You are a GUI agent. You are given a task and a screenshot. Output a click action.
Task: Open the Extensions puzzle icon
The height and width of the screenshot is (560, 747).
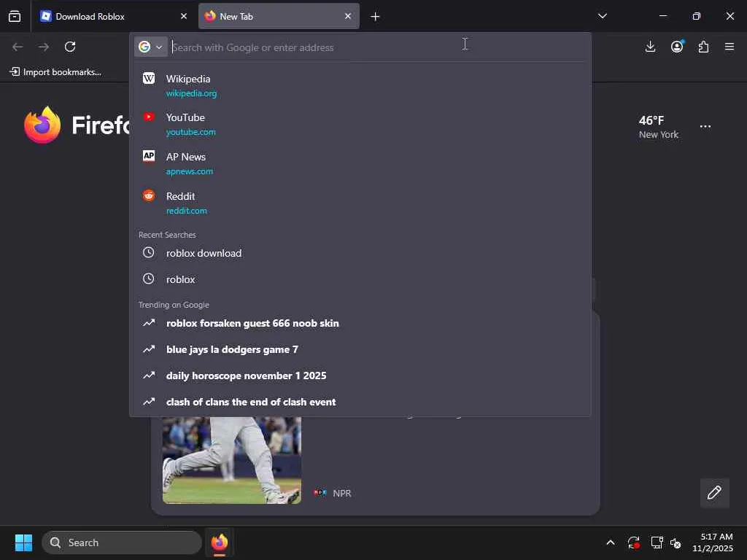[x=703, y=47]
